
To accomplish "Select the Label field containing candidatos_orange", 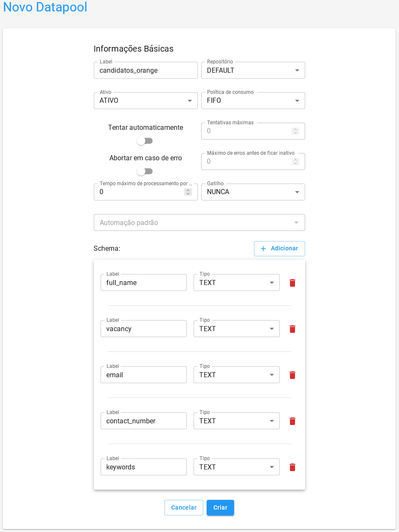I will point(145,70).
